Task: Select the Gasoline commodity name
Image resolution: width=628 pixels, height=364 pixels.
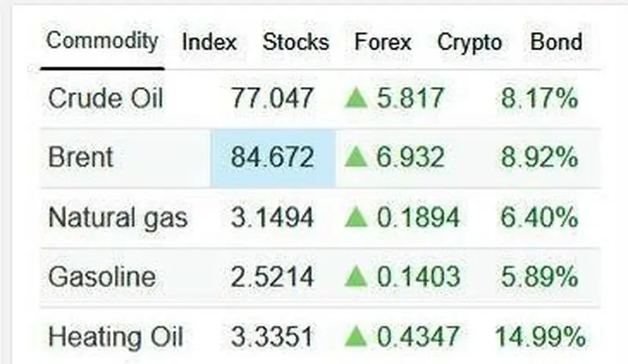Action: (102, 277)
